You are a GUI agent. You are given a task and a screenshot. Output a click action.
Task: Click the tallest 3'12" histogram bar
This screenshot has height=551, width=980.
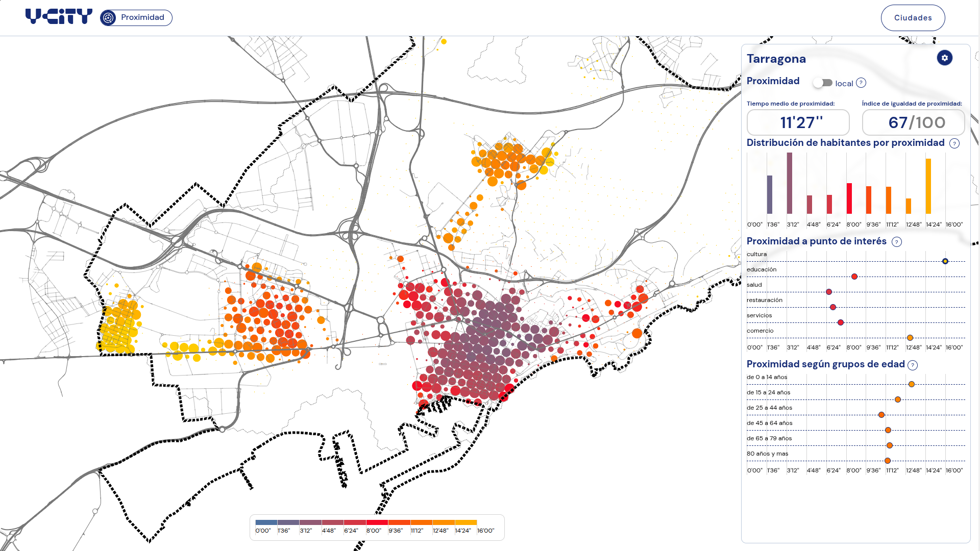790,183
